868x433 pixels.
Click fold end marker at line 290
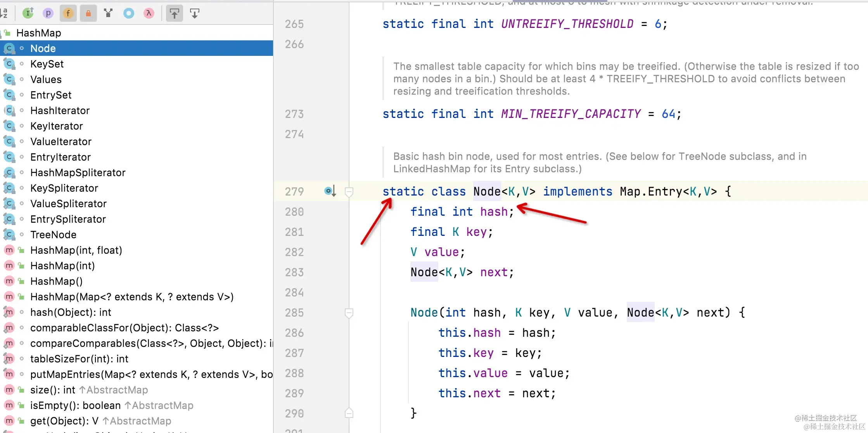pos(349,413)
